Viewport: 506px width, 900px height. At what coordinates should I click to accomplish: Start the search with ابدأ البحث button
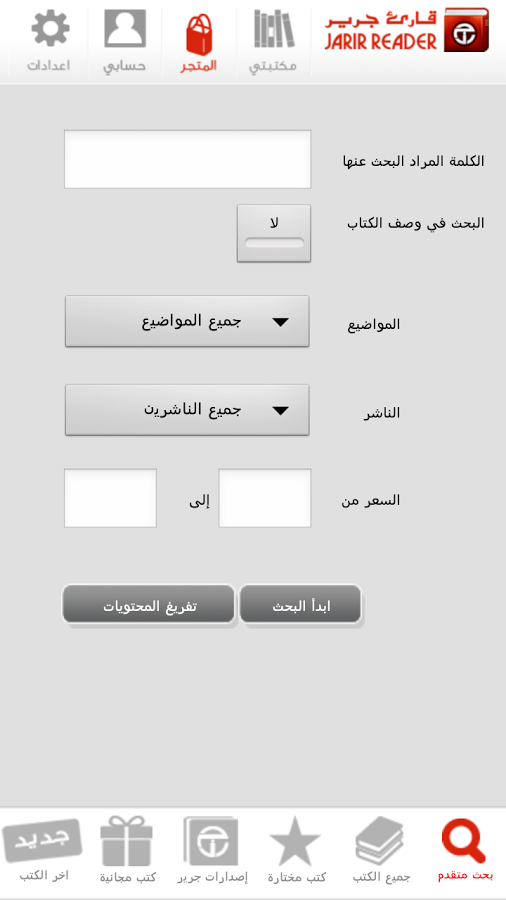click(x=301, y=604)
